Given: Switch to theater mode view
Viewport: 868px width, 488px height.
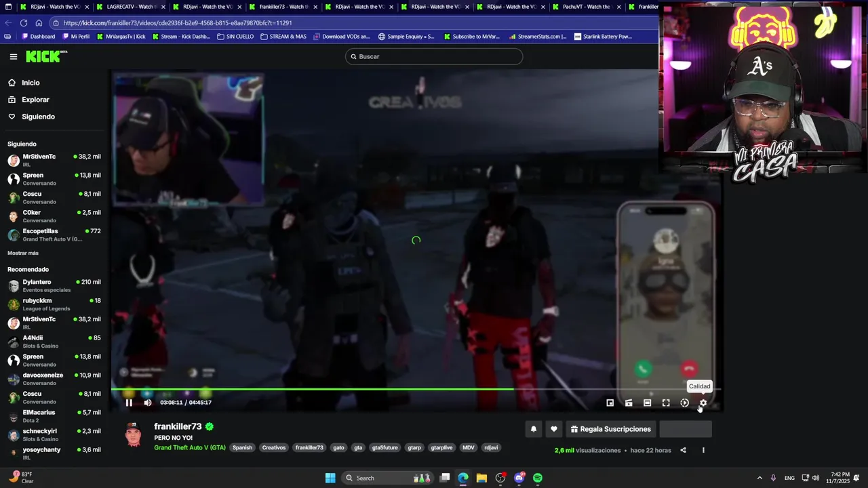Looking at the screenshot, I should tap(647, 403).
